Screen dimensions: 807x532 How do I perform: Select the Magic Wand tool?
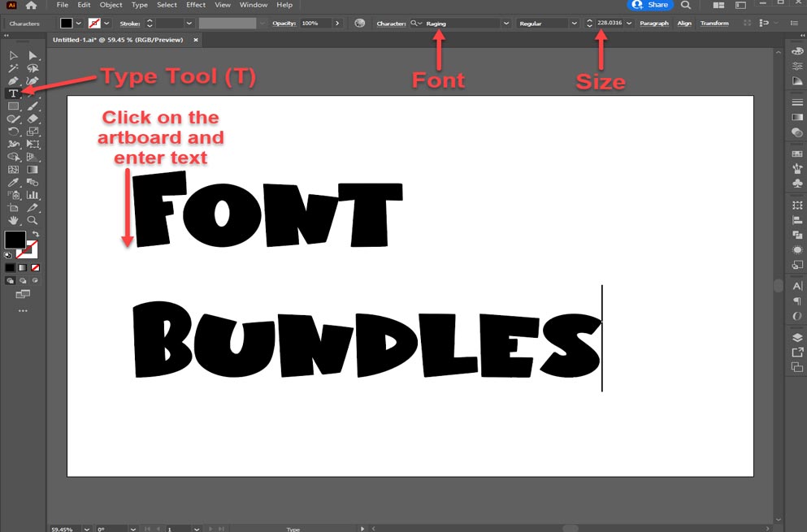[13, 68]
